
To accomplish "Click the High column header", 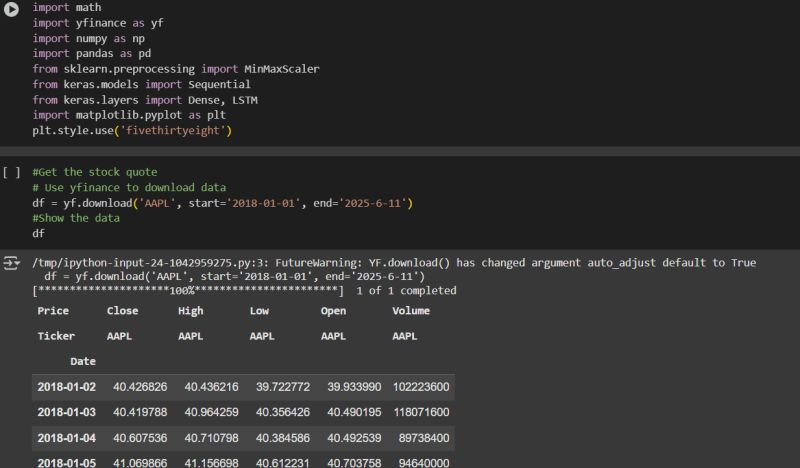I will (190, 311).
